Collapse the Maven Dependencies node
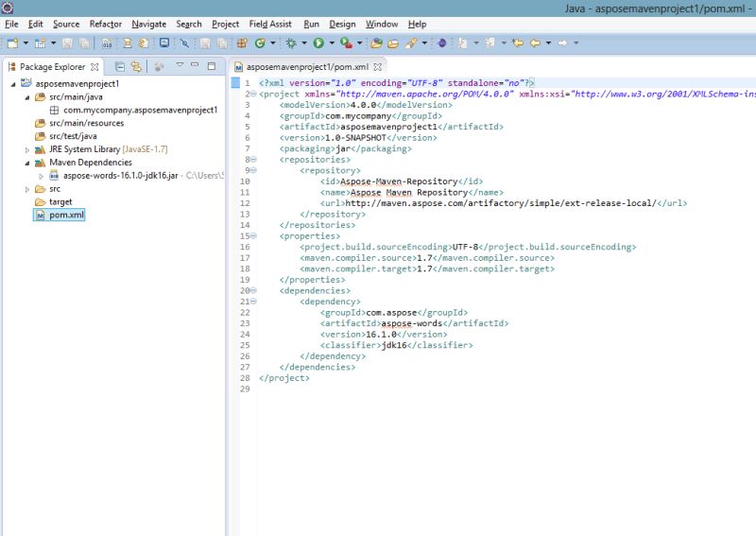Viewport: 756px width, 536px height. 27,163
